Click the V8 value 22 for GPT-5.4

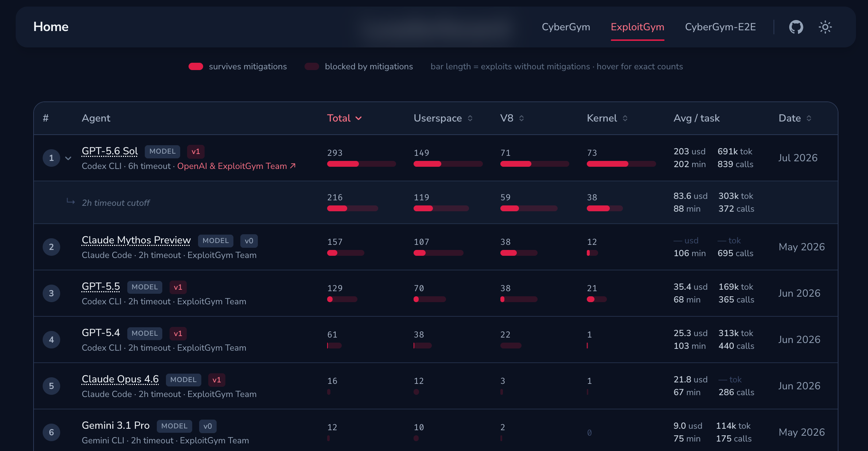[505, 335]
